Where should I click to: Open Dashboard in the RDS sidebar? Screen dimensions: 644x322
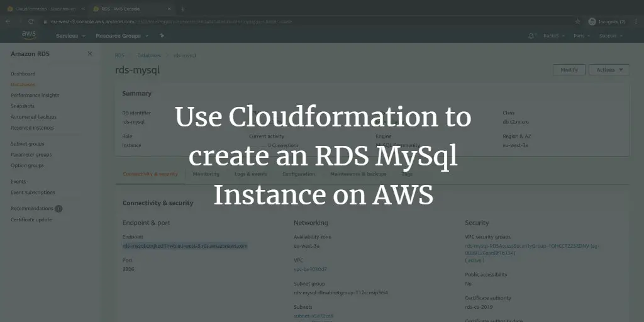click(23, 74)
